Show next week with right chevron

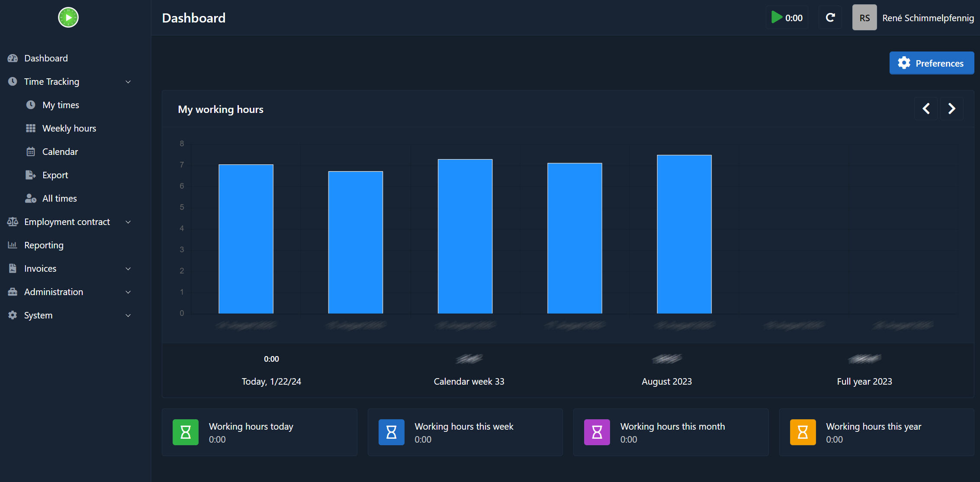pos(951,109)
